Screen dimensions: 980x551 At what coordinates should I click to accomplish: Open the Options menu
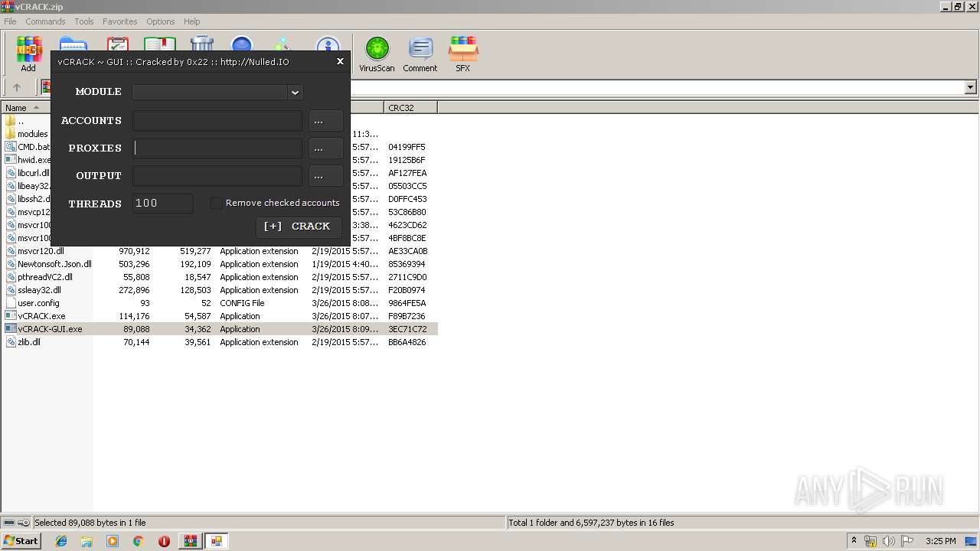(161, 21)
